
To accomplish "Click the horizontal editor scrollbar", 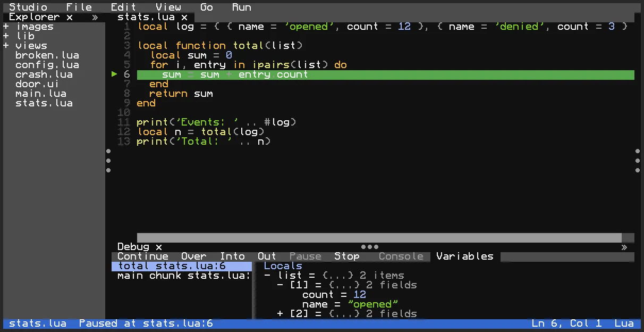I will pos(379,238).
